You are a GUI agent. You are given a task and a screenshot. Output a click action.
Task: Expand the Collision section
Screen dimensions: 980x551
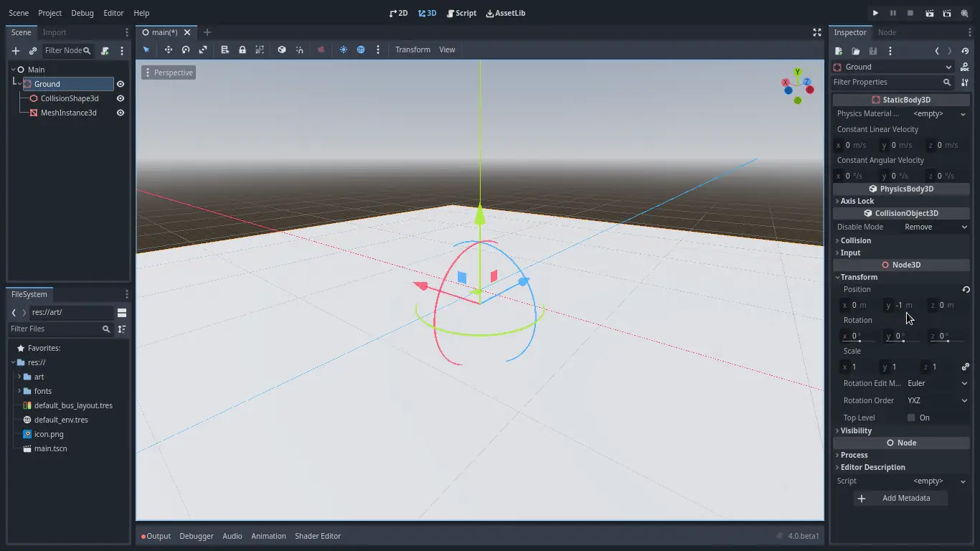point(855,240)
